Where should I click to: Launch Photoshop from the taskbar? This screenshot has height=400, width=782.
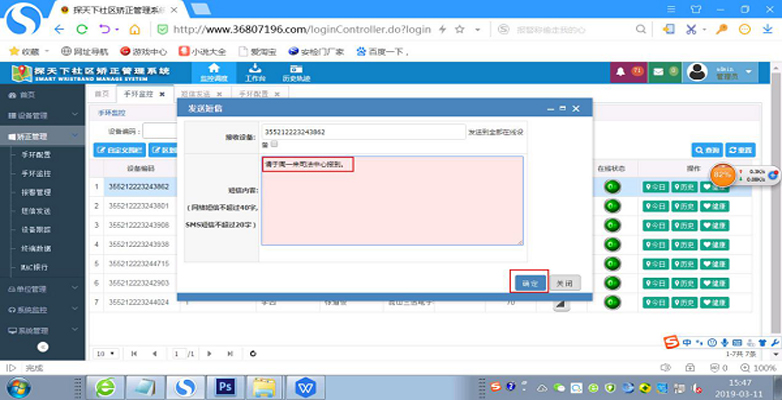tap(225, 385)
